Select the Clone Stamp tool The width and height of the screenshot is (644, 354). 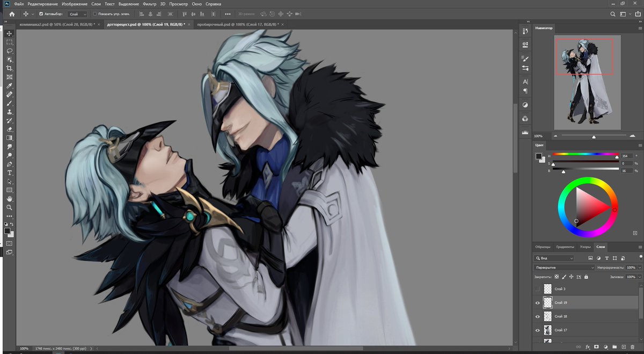pos(9,112)
